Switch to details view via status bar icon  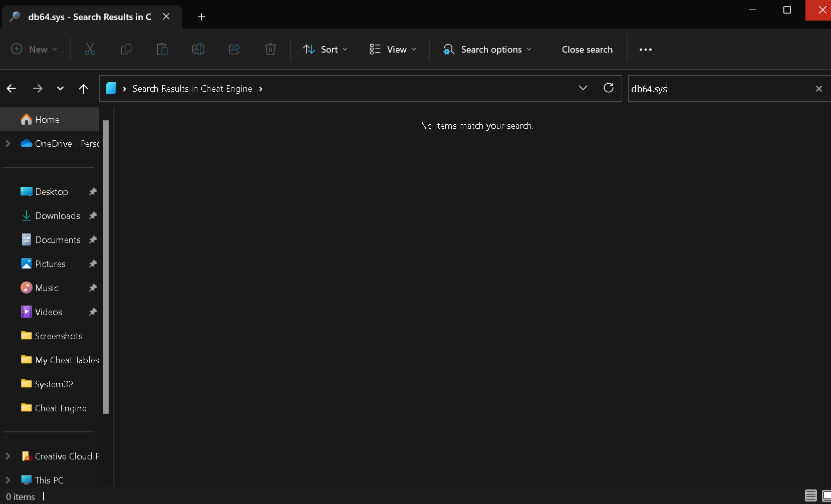(809, 496)
